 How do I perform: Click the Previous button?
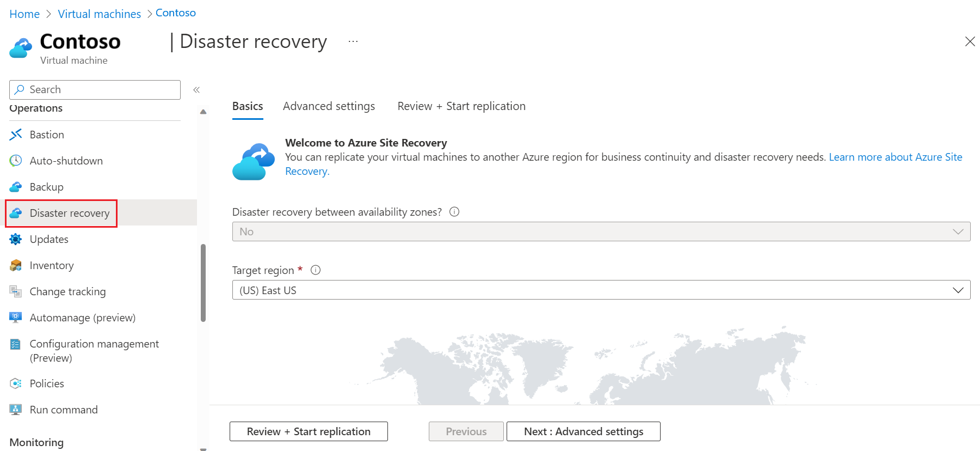point(466,431)
